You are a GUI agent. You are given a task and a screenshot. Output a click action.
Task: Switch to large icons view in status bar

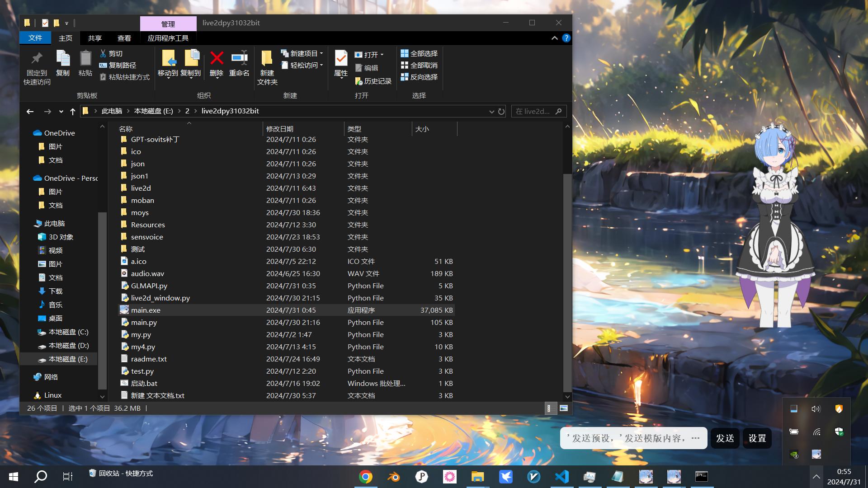tap(564, 408)
